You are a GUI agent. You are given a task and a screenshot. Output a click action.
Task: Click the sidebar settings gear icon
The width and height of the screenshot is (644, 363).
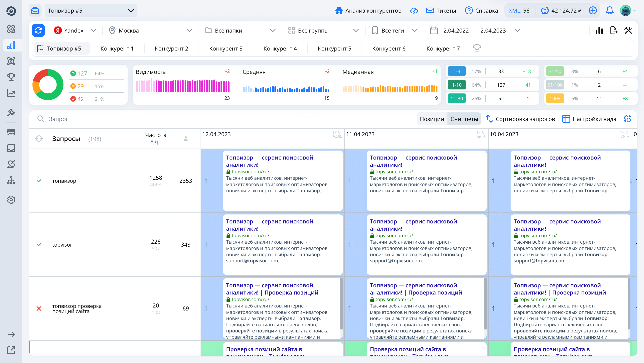(x=11, y=200)
